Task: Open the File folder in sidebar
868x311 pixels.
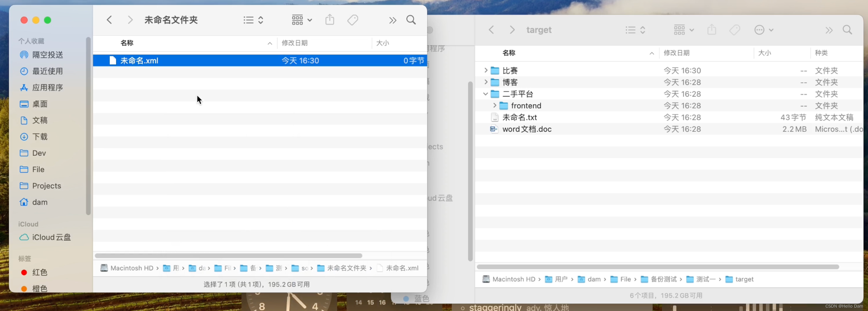Action: click(39, 169)
